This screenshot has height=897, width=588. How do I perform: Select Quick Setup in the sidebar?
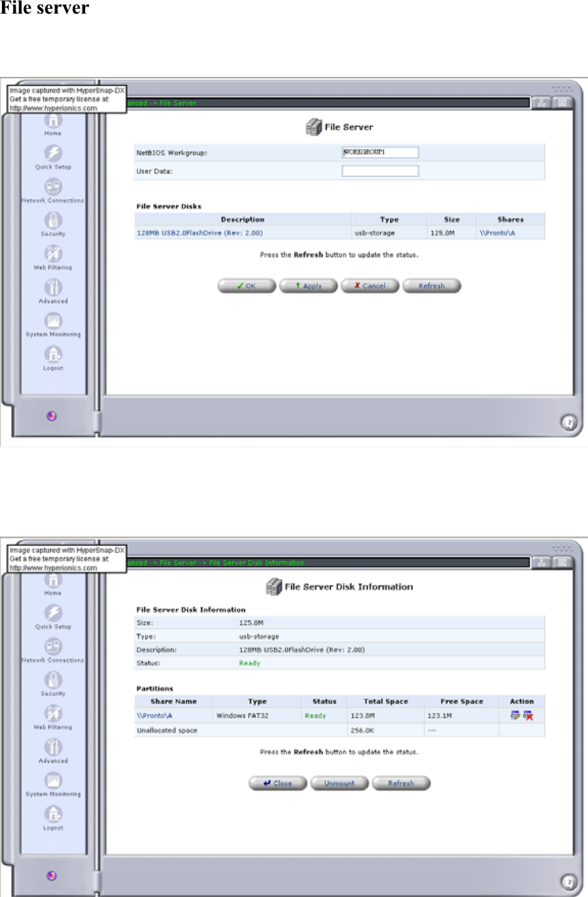pyautogui.click(x=54, y=157)
